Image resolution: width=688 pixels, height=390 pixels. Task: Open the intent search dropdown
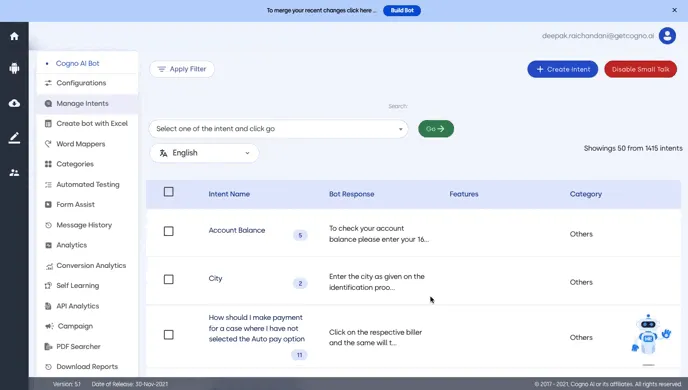tap(279, 129)
